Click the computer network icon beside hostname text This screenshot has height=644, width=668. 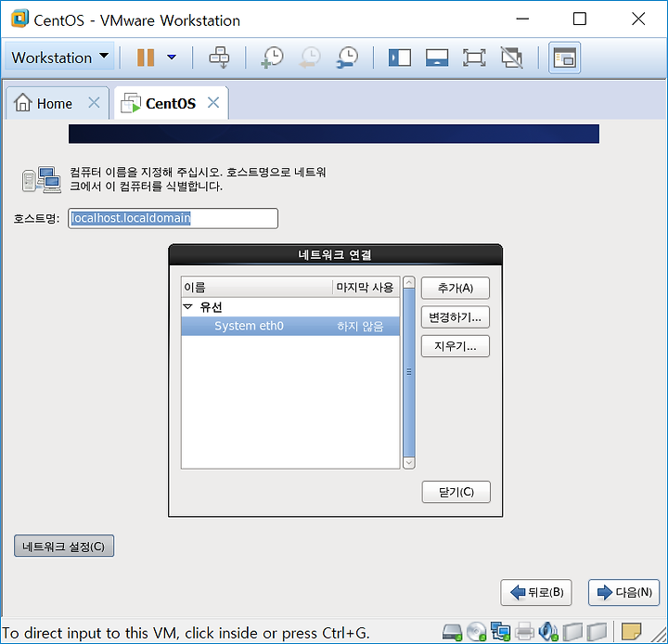[42, 179]
